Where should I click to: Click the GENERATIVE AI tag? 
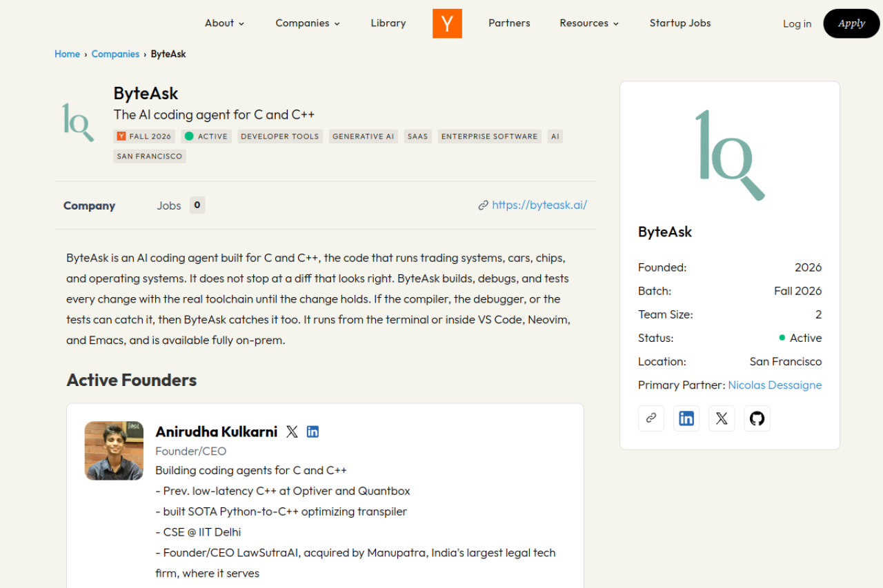click(x=364, y=136)
